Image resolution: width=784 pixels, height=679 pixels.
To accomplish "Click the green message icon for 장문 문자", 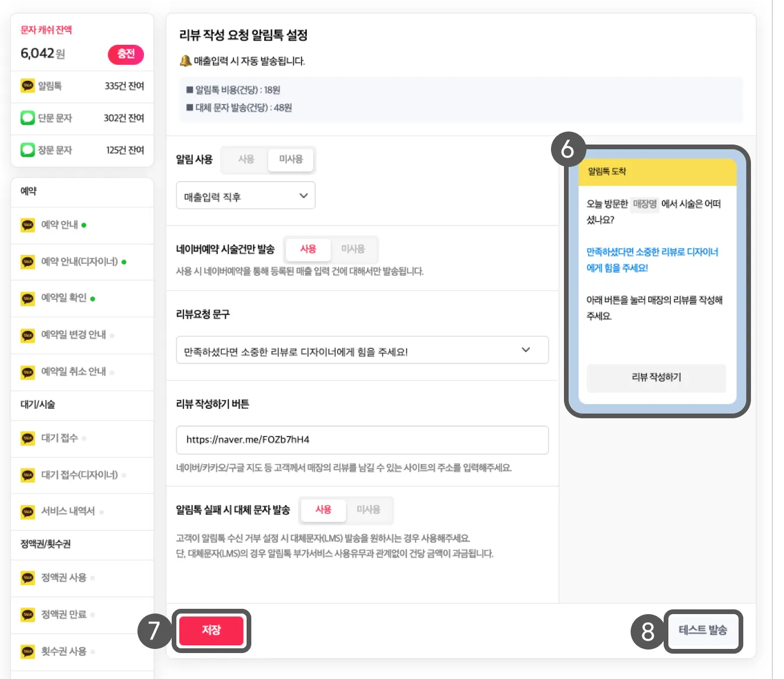I will point(28,150).
